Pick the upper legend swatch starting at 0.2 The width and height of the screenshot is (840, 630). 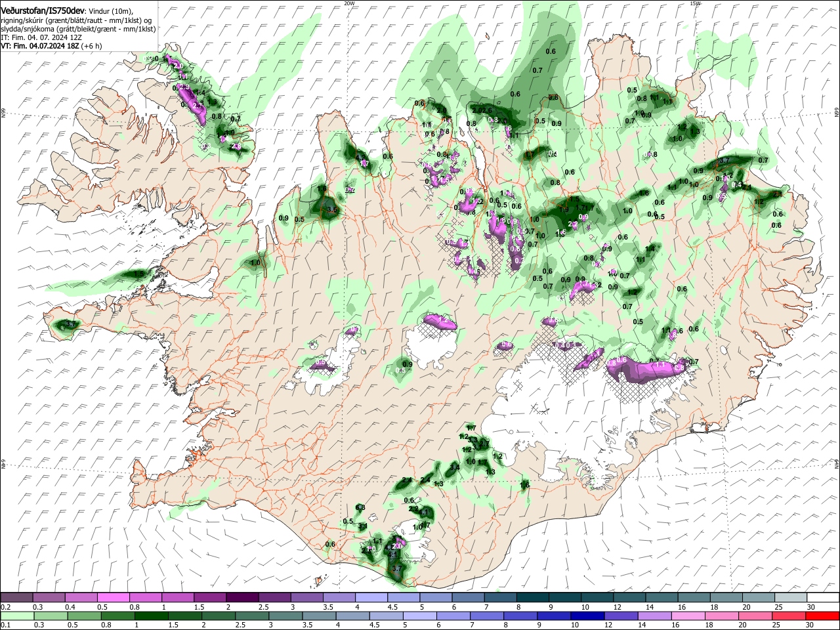(17, 598)
